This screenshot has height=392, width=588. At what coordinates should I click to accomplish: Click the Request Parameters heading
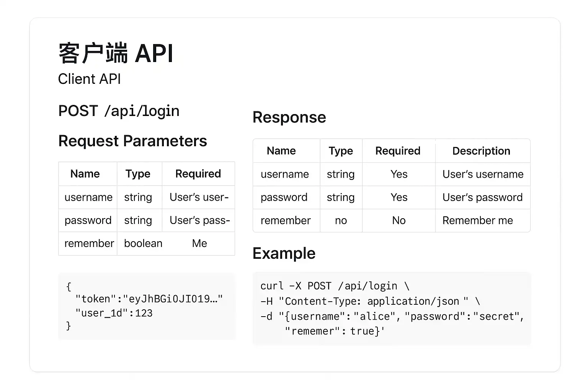(132, 141)
